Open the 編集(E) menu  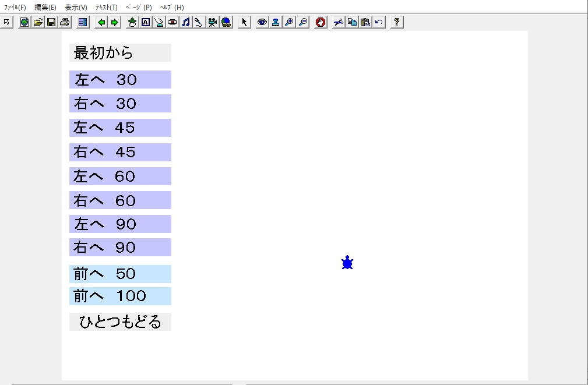pos(45,8)
